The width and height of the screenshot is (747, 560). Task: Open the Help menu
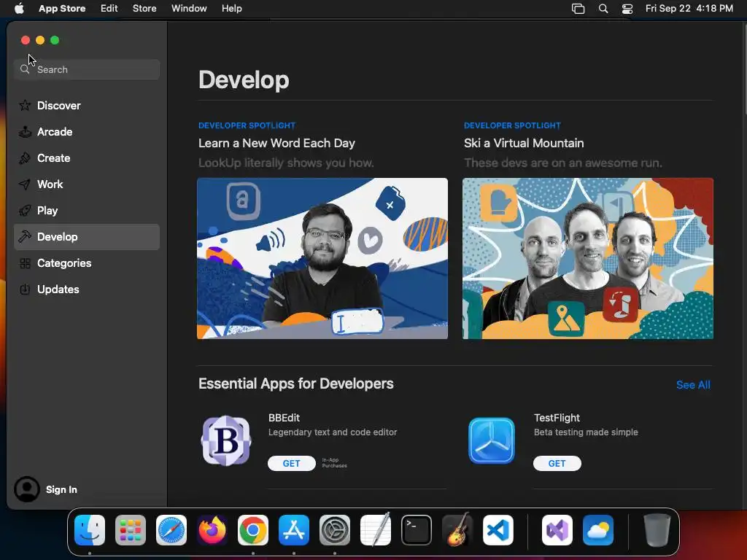point(231,9)
